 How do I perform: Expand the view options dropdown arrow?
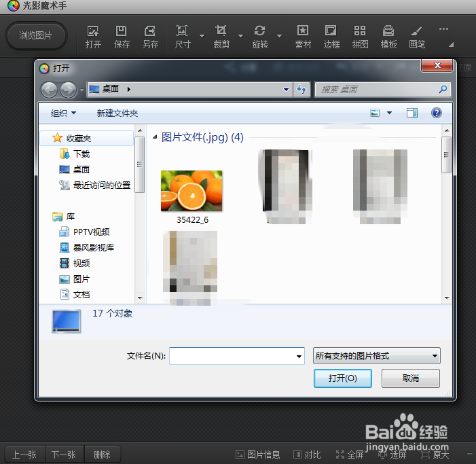pyautogui.click(x=389, y=113)
